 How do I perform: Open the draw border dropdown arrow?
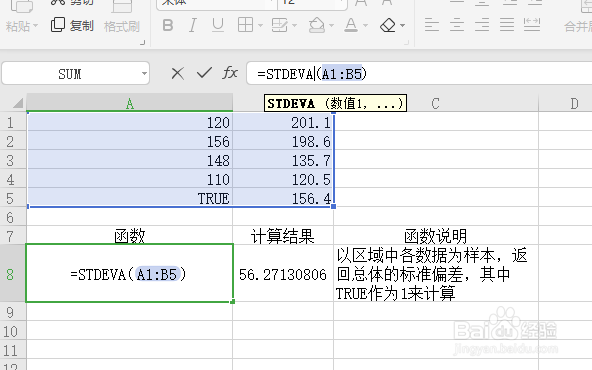294,26
